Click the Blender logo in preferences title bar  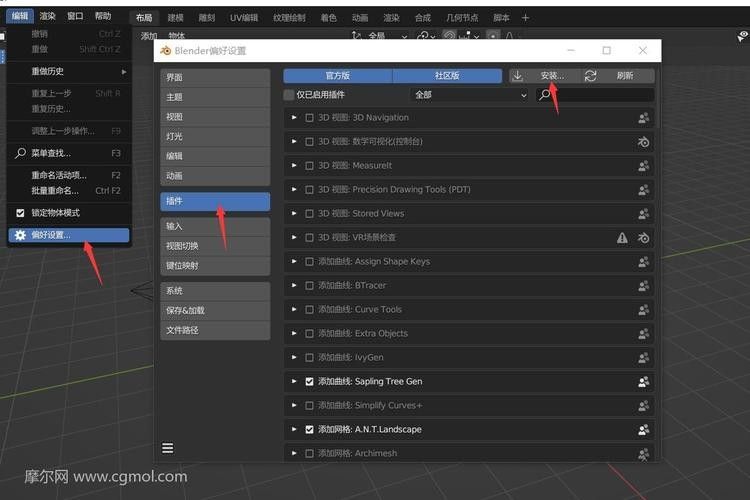tap(165, 51)
